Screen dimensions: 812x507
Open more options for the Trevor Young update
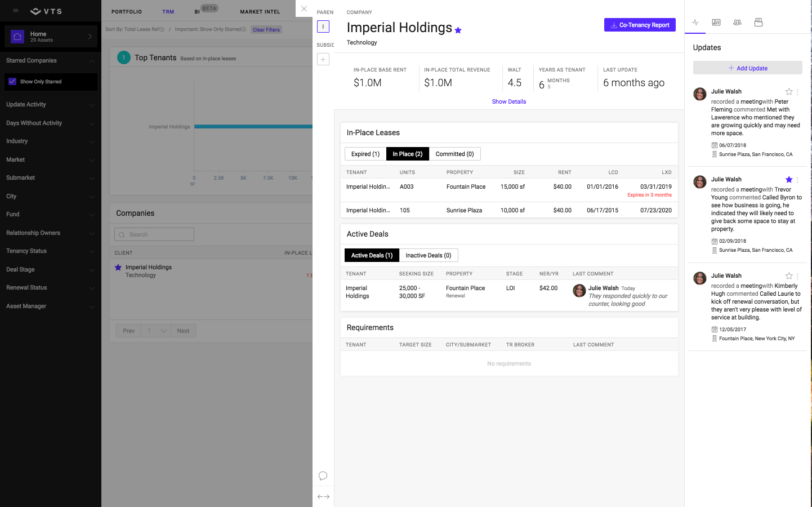797,180
